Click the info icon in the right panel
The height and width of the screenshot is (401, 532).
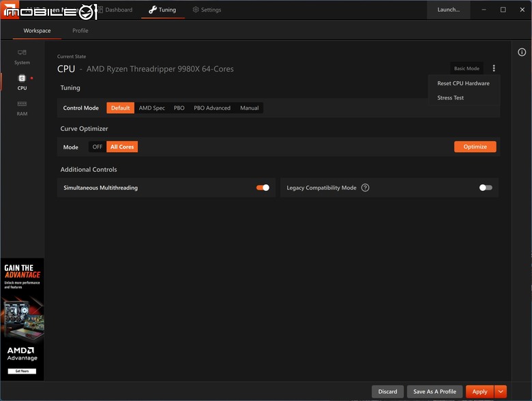pyautogui.click(x=522, y=52)
